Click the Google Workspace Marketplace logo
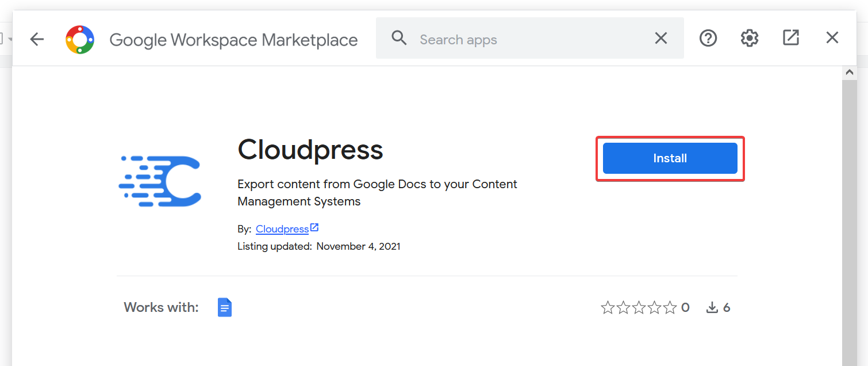 click(x=80, y=40)
